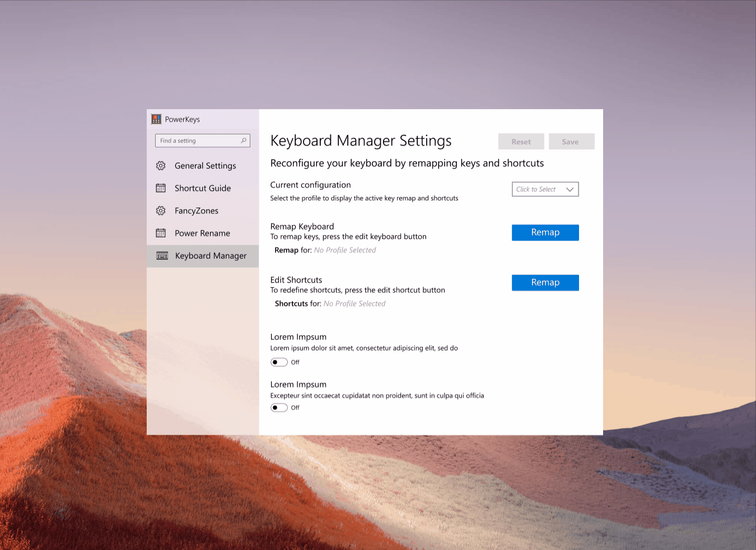Focus the 'Find a setting' search field
The height and width of the screenshot is (550, 756).
pyautogui.click(x=198, y=141)
